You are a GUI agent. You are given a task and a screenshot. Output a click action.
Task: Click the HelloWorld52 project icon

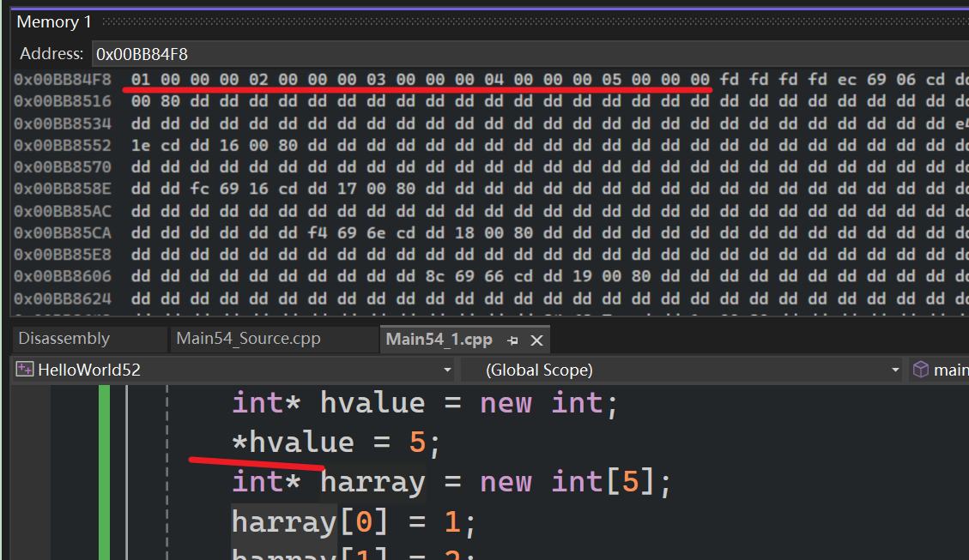[25, 370]
